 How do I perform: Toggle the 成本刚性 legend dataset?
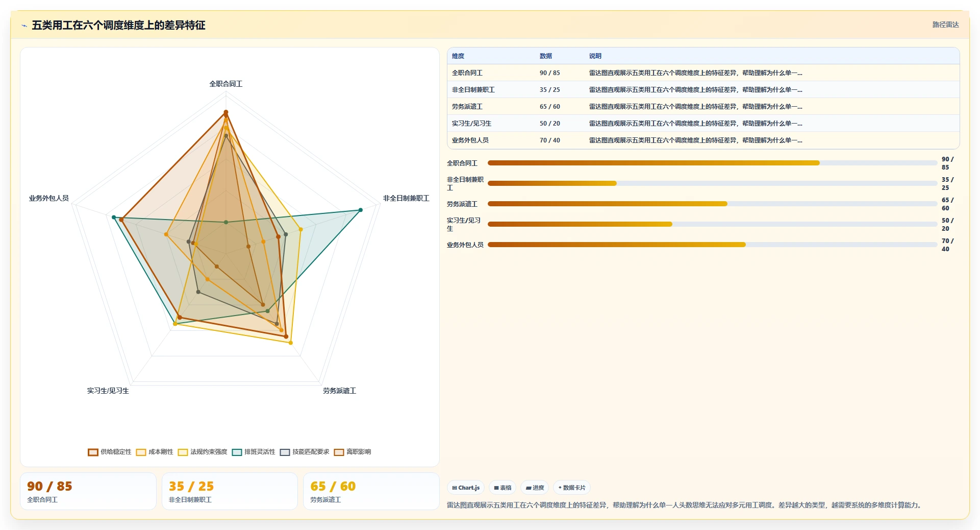pos(155,452)
